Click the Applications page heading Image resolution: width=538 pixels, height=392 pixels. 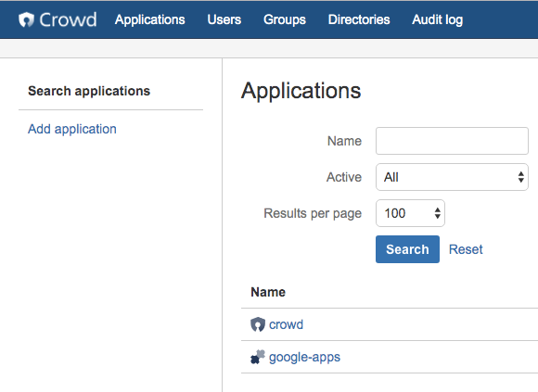[301, 91]
